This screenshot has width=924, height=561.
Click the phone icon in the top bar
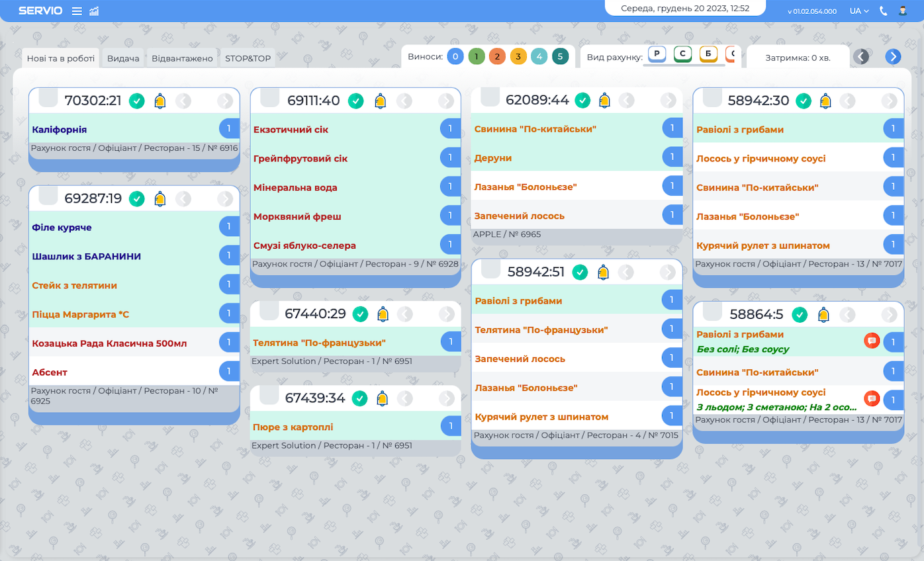click(x=884, y=11)
